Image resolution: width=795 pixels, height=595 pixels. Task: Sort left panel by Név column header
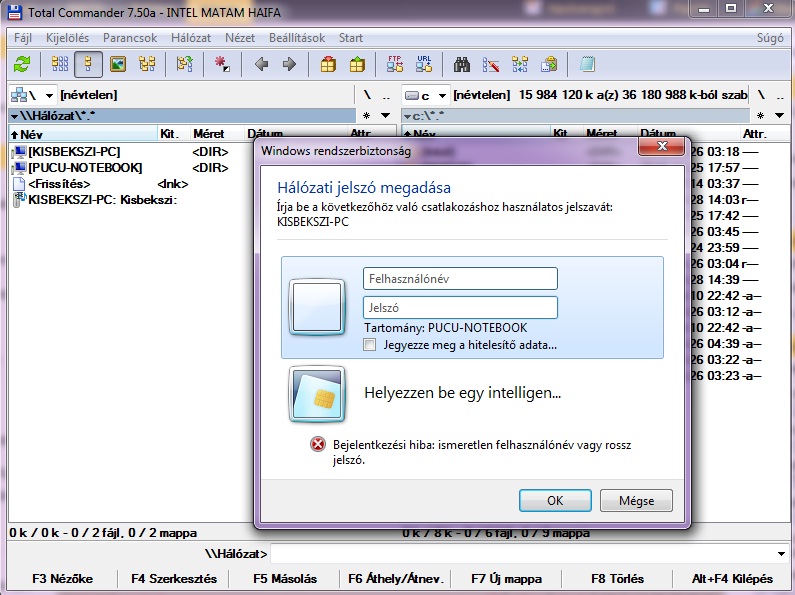click(84, 134)
